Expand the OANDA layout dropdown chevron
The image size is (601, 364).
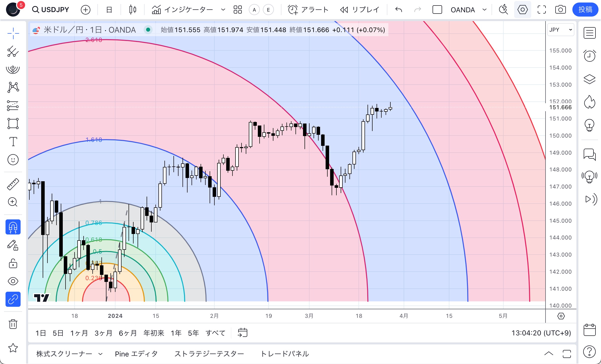coord(485,10)
